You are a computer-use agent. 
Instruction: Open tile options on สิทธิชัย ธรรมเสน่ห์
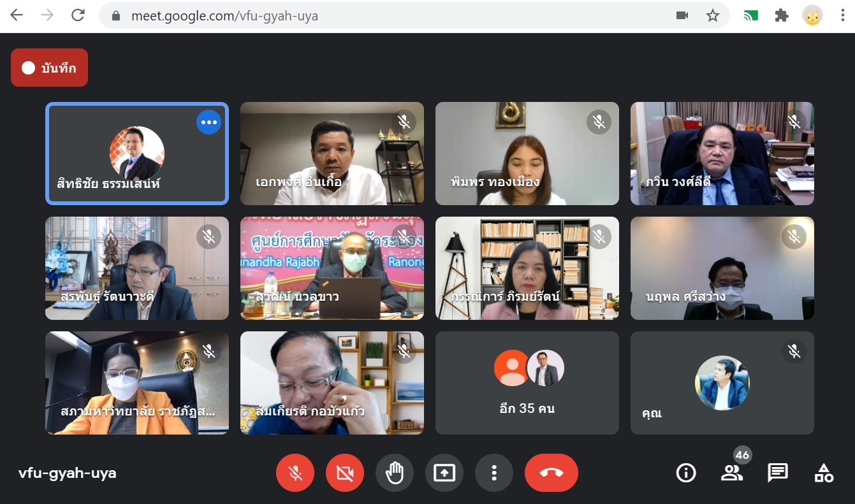208,122
